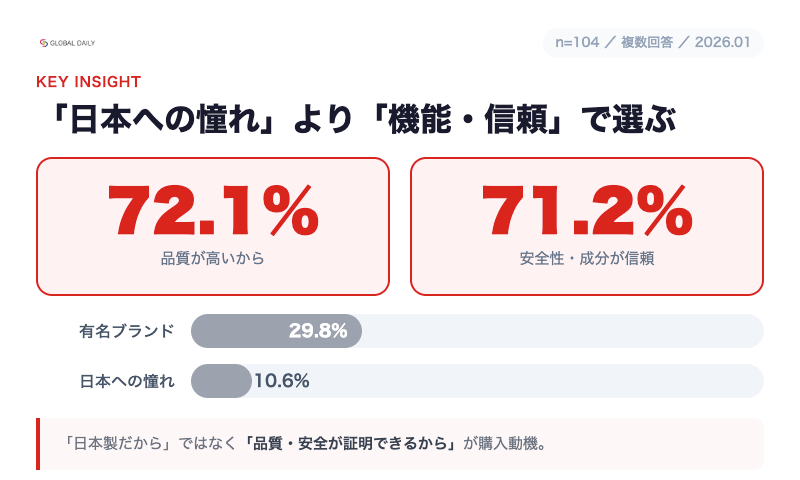Image resolution: width=800 pixels, height=480 pixels.
Task: Click the 日本への憧れ bar label
Action: pyautogui.click(x=127, y=381)
